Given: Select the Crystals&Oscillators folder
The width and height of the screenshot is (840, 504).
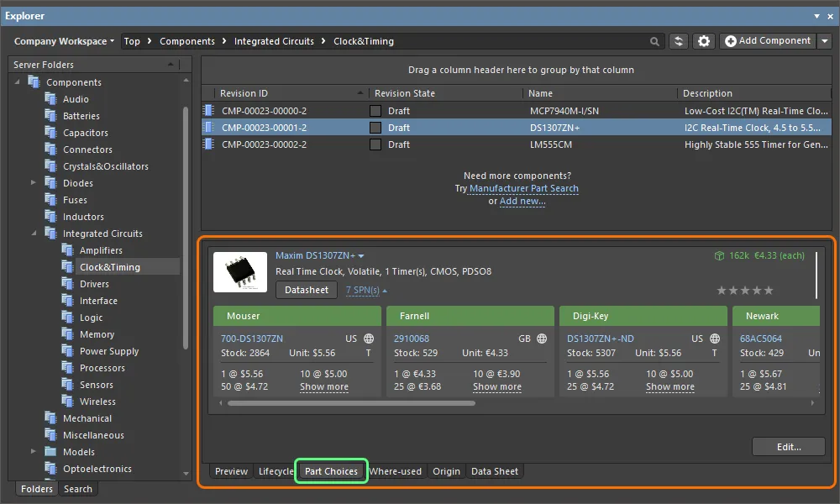Looking at the screenshot, I should 106,166.
